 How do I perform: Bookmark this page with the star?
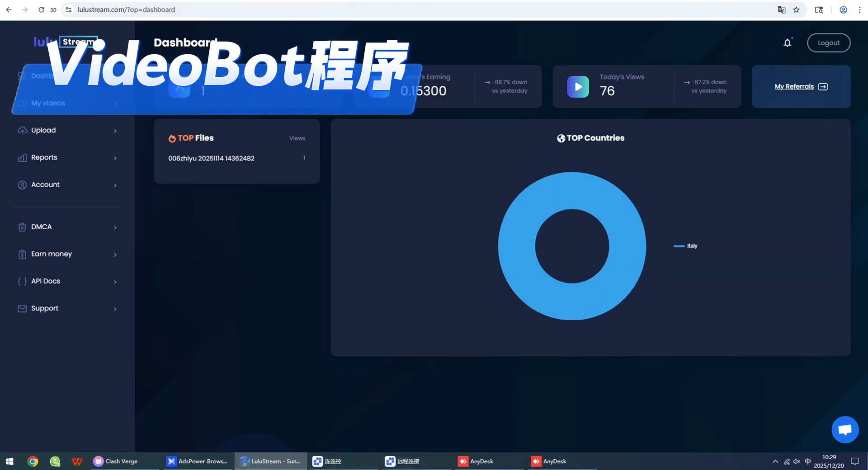click(796, 9)
